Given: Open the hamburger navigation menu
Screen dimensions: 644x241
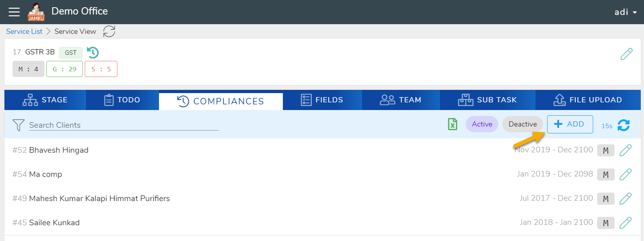Looking at the screenshot, I should 14,12.
